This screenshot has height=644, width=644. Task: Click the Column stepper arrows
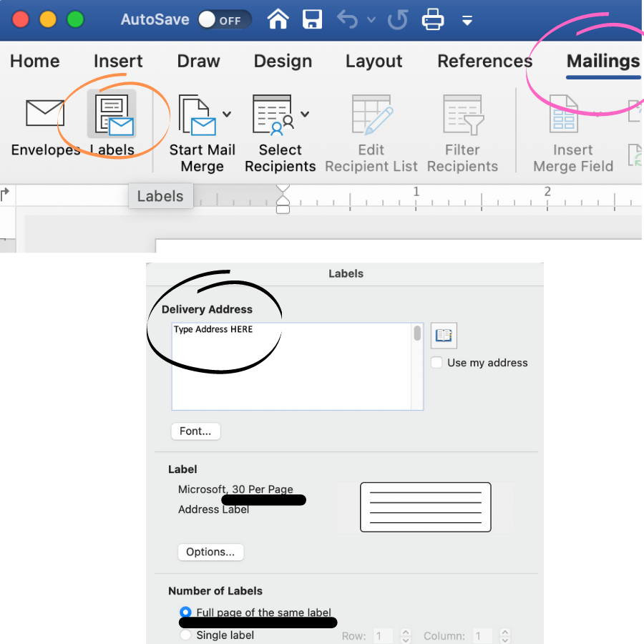[505, 636]
